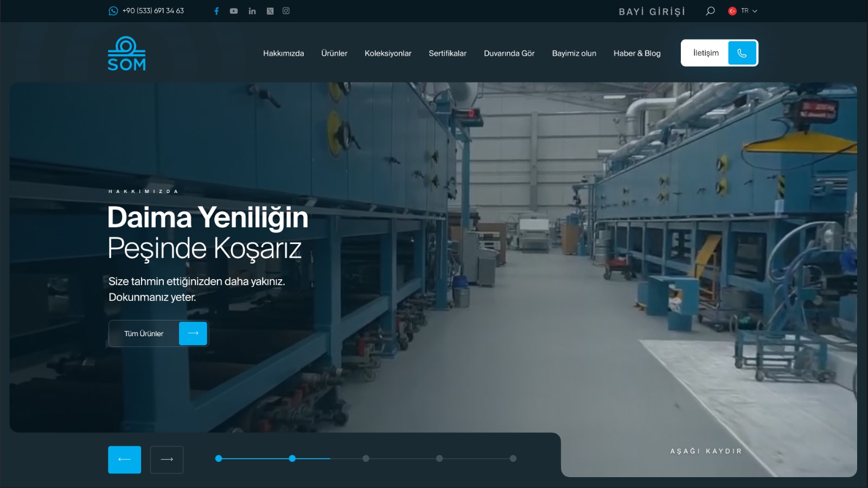Image resolution: width=868 pixels, height=488 pixels.
Task: Jump to the last slide dot
Action: coord(513,459)
